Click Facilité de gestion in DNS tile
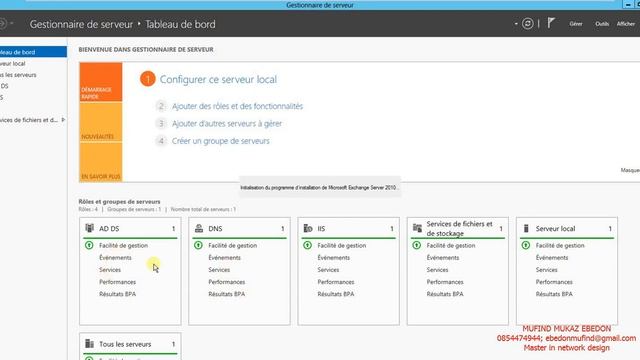Image resolution: width=640 pixels, height=360 pixels. click(x=232, y=245)
